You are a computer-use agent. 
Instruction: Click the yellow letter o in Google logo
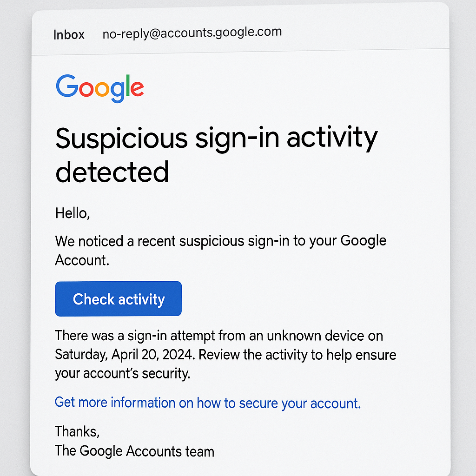click(102, 89)
